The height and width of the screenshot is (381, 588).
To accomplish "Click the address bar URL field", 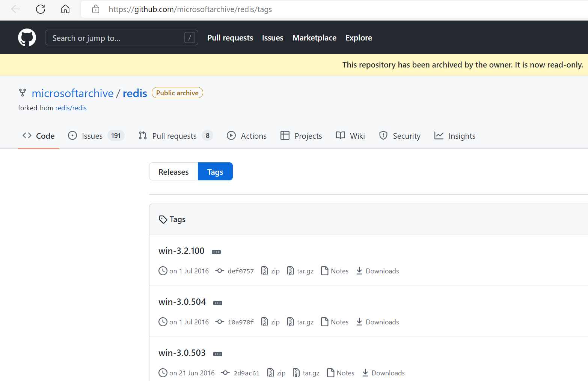I will (334, 9).
